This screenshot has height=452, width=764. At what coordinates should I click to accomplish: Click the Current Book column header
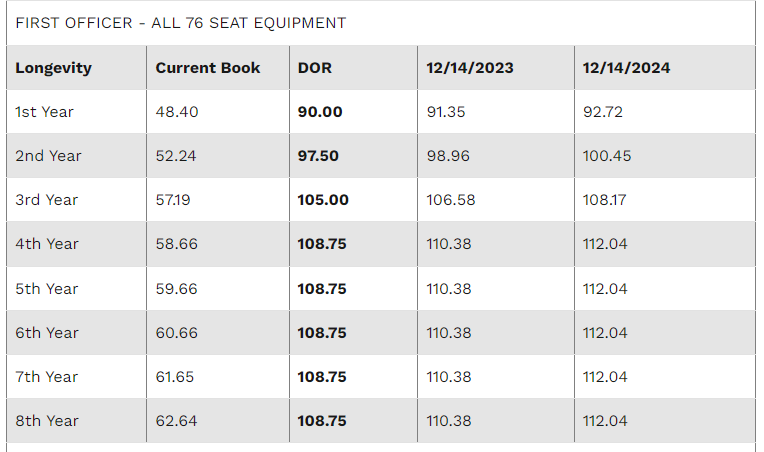pos(207,68)
